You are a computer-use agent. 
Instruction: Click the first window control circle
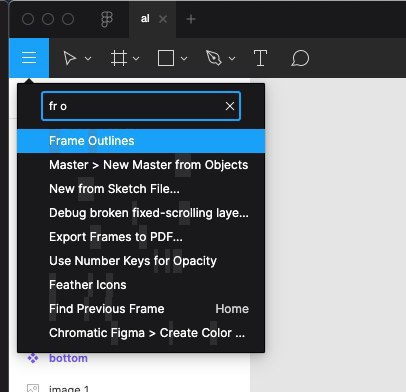coord(28,19)
